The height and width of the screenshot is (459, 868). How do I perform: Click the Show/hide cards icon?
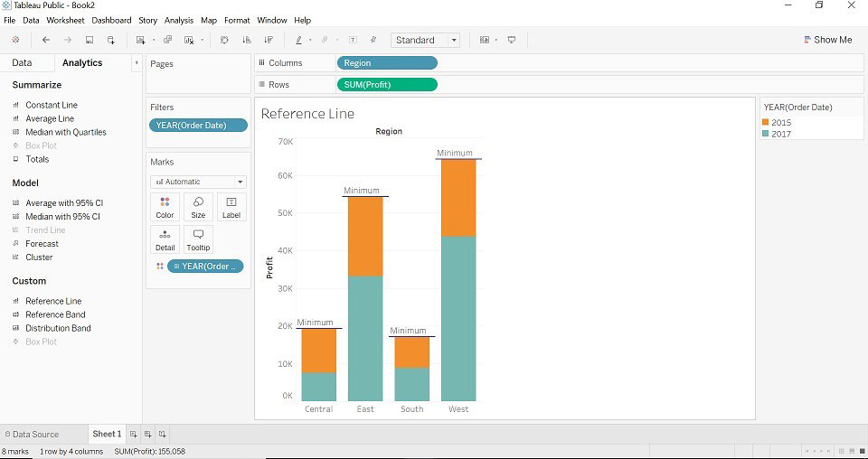point(485,40)
